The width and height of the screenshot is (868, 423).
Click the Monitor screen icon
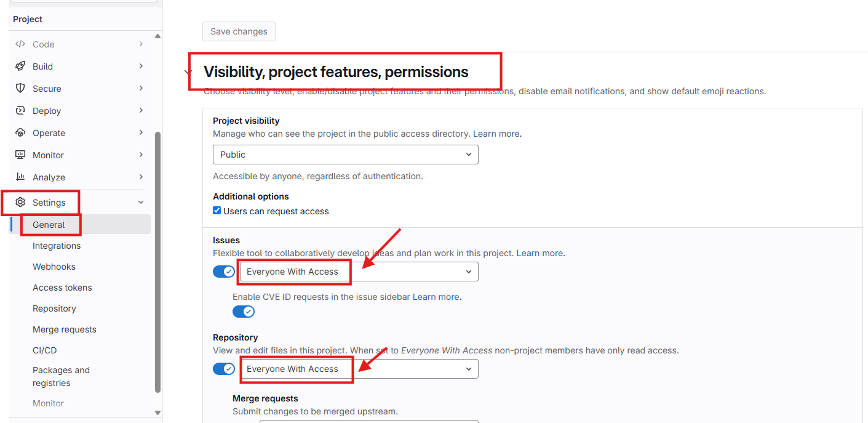pyautogui.click(x=20, y=155)
